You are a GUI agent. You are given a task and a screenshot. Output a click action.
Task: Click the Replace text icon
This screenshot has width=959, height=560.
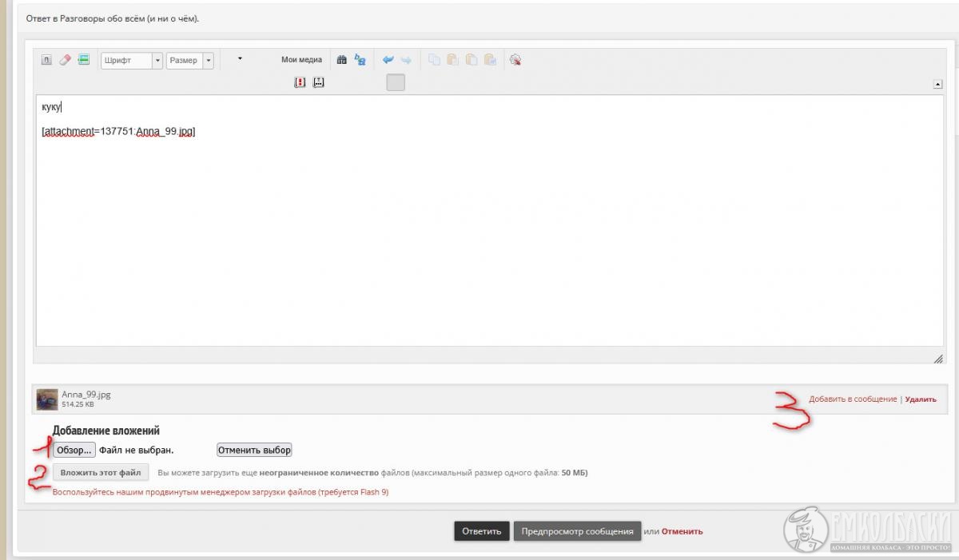click(x=360, y=60)
